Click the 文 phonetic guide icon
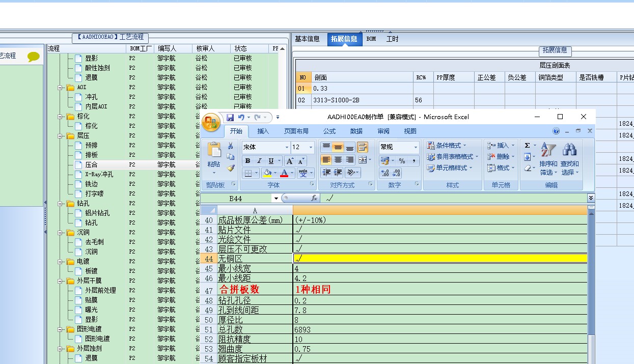This screenshot has height=364, width=634. click(303, 173)
